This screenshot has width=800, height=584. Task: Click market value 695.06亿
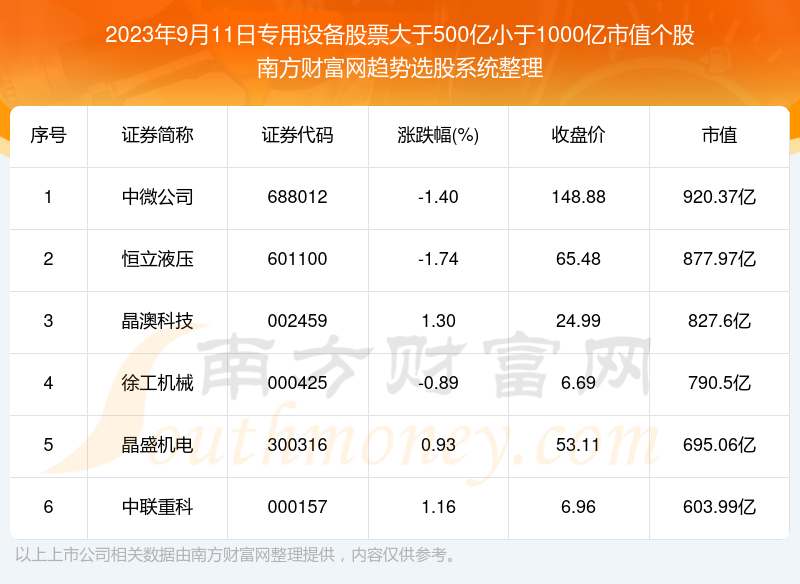pyautogui.click(x=719, y=445)
